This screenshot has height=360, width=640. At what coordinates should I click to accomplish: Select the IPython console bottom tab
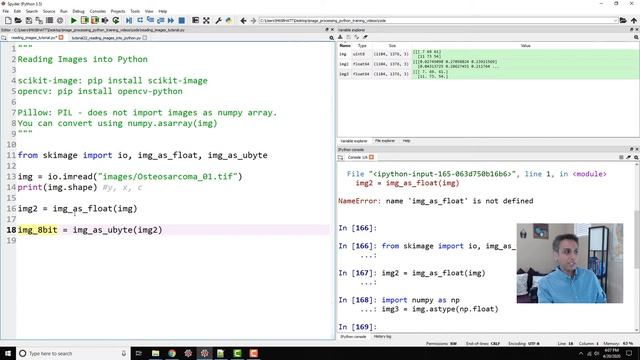pos(353,336)
